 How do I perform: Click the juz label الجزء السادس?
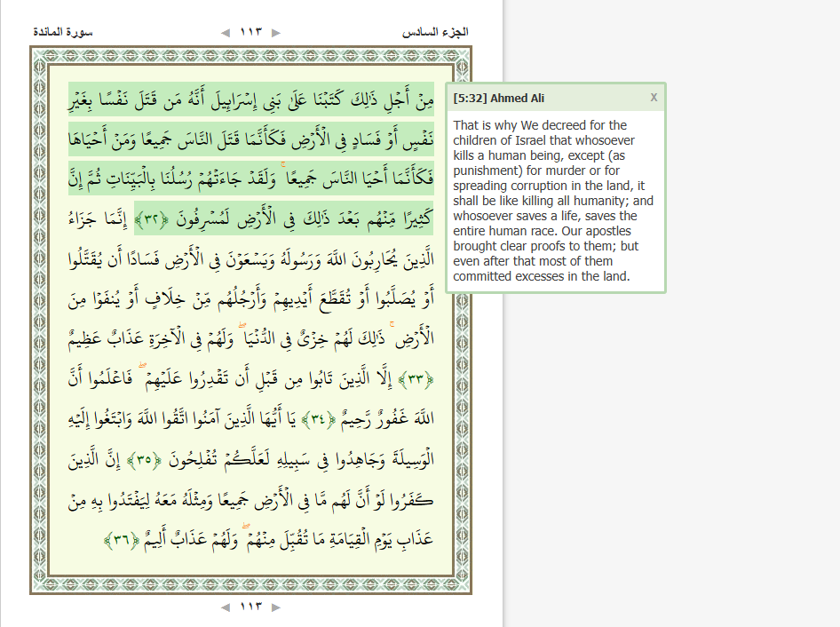[x=435, y=33]
